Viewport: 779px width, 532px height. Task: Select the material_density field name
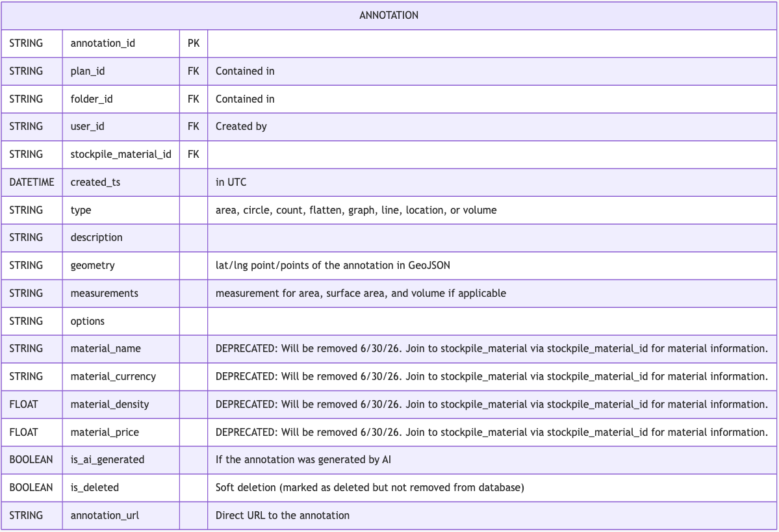point(110,404)
